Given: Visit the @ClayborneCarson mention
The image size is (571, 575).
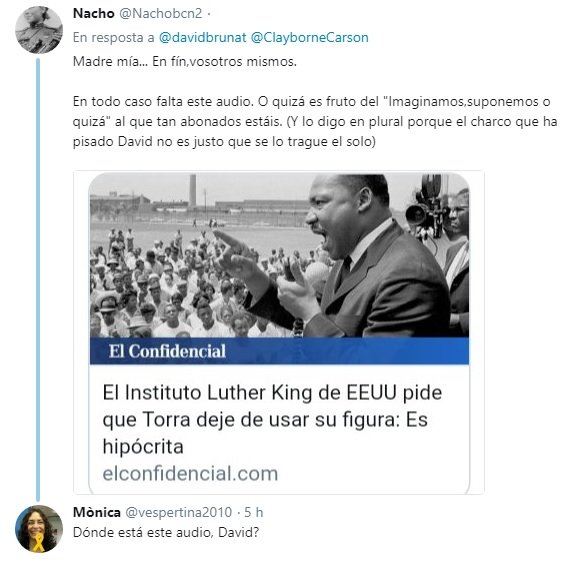Looking at the screenshot, I should pyautogui.click(x=310, y=37).
